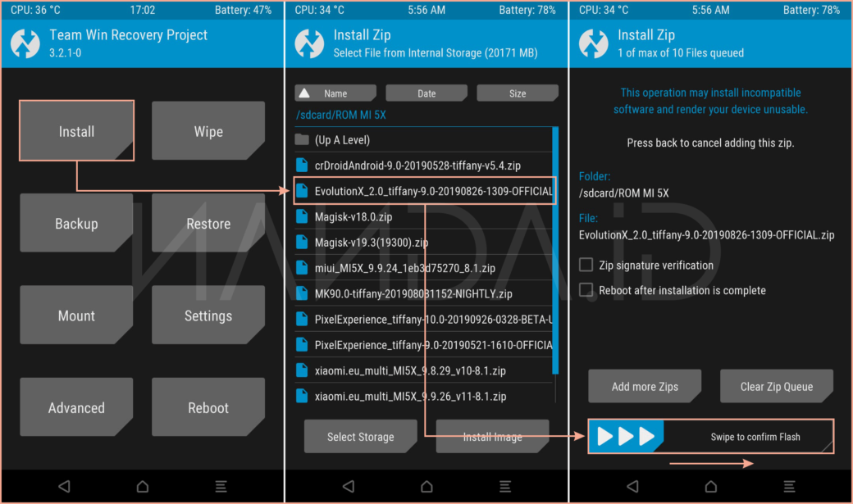Click the Clear Zip Queue button
This screenshot has width=853, height=504.
(776, 387)
